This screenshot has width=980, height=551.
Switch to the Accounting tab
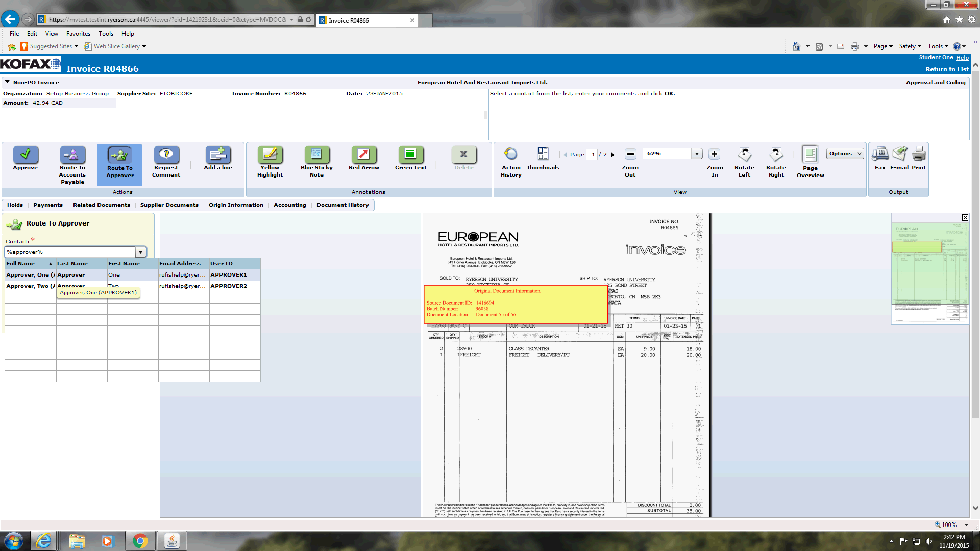pyautogui.click(x=289, y=205)
